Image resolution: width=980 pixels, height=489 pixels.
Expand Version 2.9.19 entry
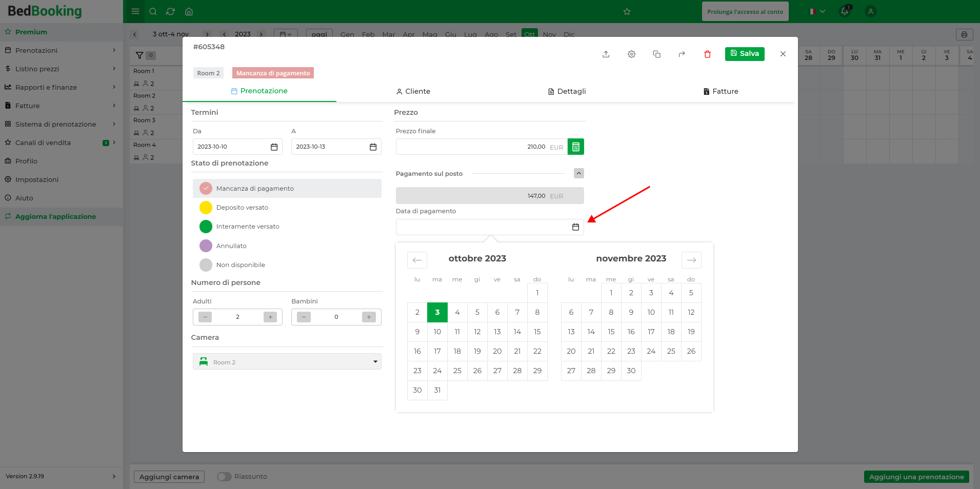(x=62, y=476)
